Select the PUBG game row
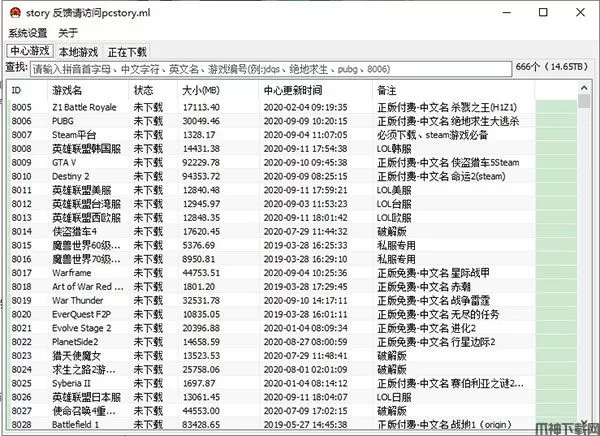600x436 pixels. (292, 121)
